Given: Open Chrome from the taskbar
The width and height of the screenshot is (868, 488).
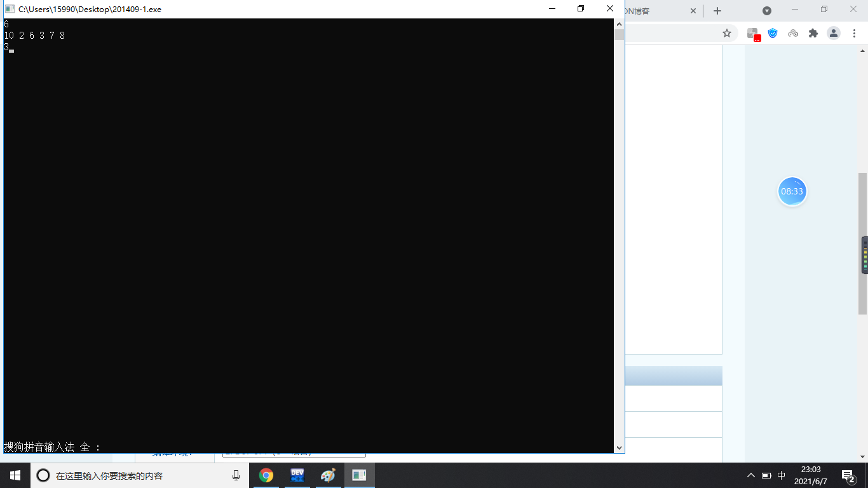Looking at the screenshot, I should tap(266, 475).
